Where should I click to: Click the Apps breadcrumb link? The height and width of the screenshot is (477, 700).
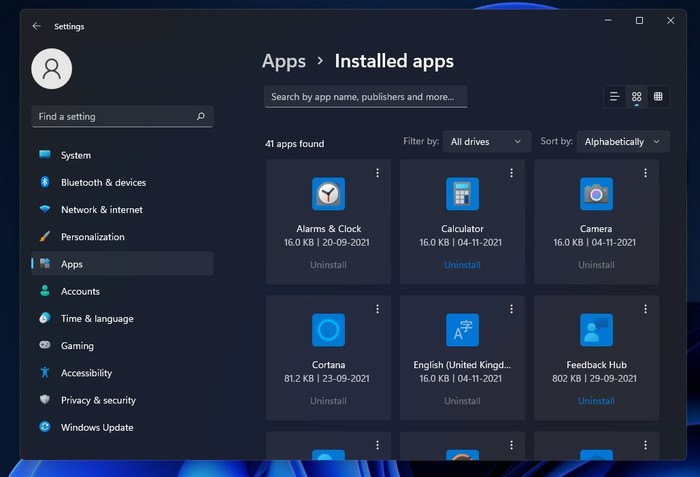click(284, 61)
